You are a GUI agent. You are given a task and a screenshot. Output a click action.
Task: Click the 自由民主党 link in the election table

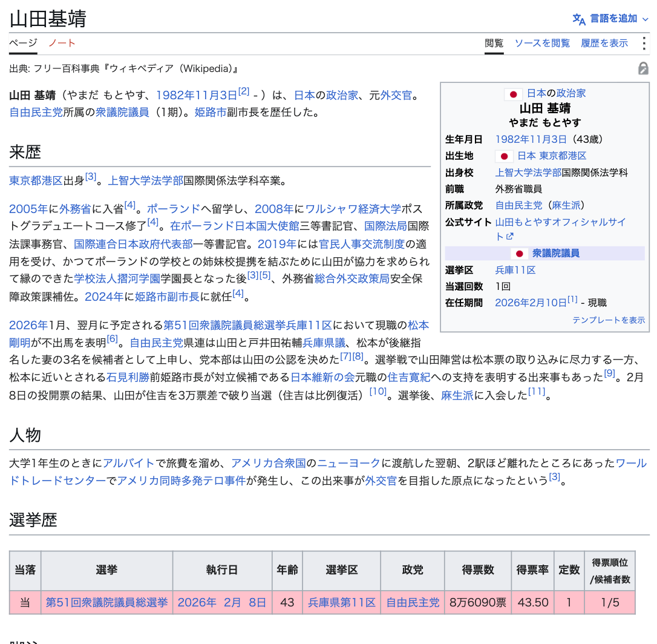point(413,602)
